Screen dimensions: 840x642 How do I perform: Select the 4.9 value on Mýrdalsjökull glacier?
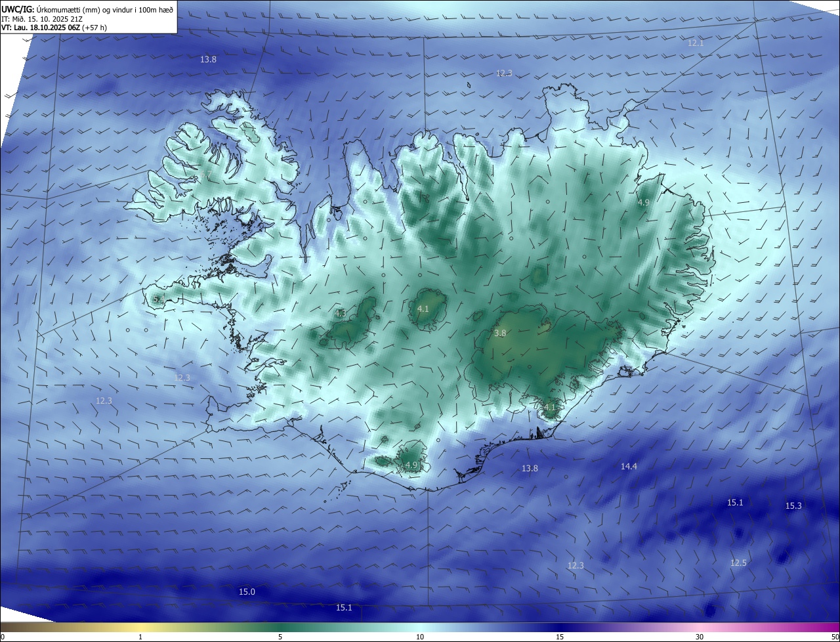(411, 465)
